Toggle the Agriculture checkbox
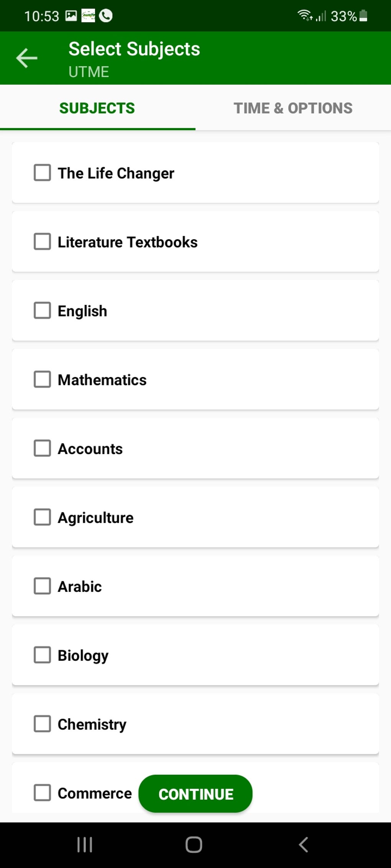The image size is (391, 868). (42, 517)
